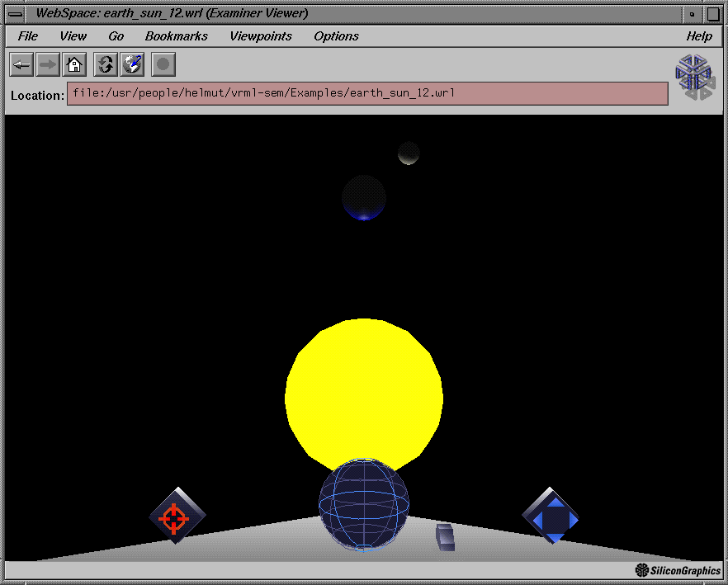Click the WebSpace cube logo
Screen dimensions: 728x585
tap(693, 77)
